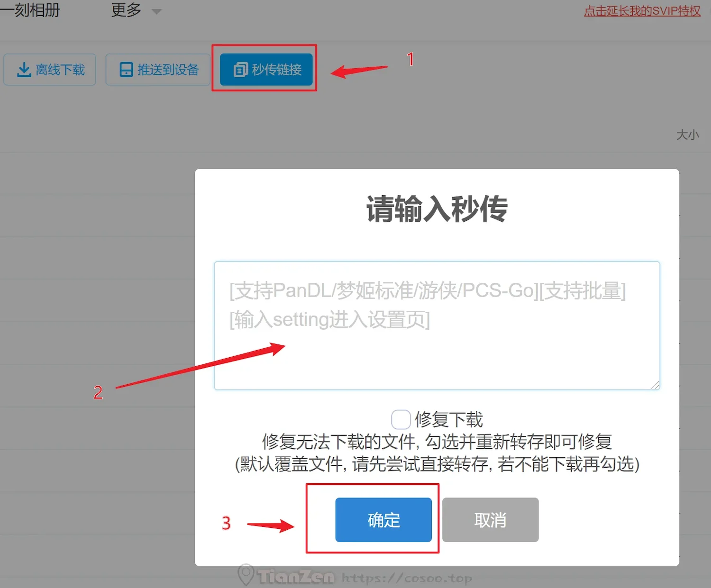Sort by the 大小 column header

click(x=687, y=135)
